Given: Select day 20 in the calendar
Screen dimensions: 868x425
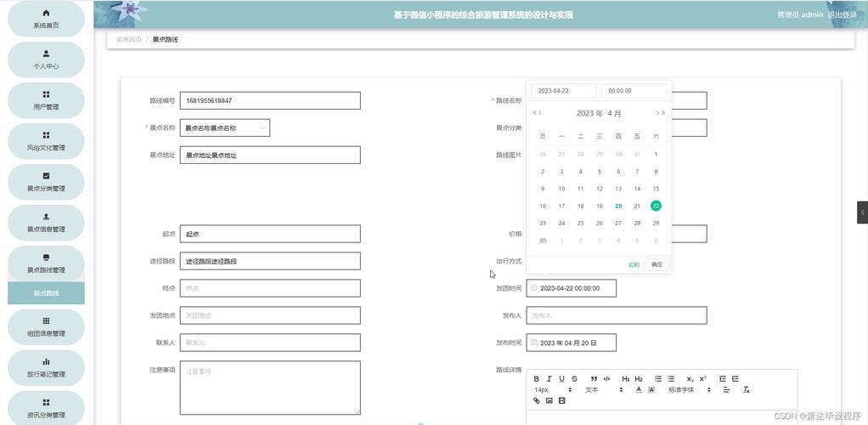Looking at the screenshot, I should pos(618,207).
